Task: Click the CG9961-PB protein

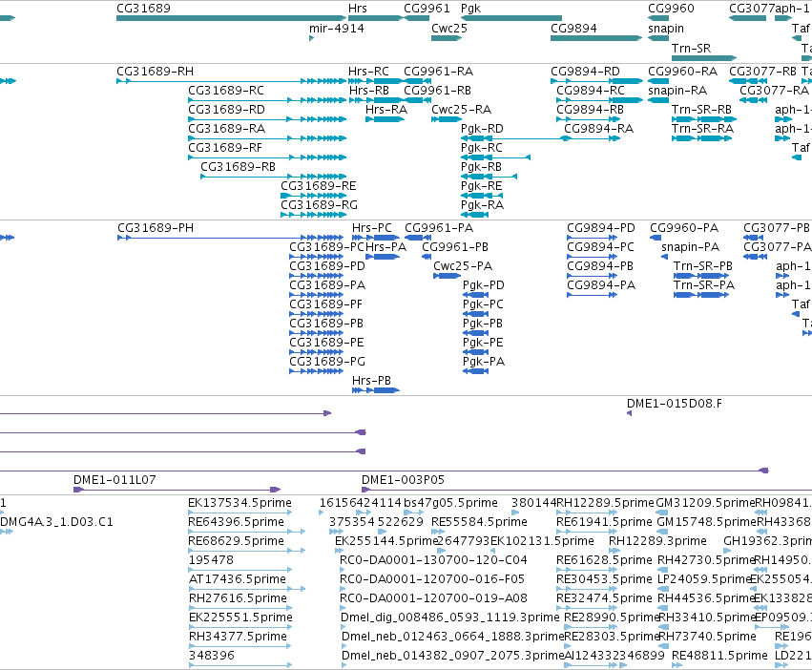Action: 427,257
